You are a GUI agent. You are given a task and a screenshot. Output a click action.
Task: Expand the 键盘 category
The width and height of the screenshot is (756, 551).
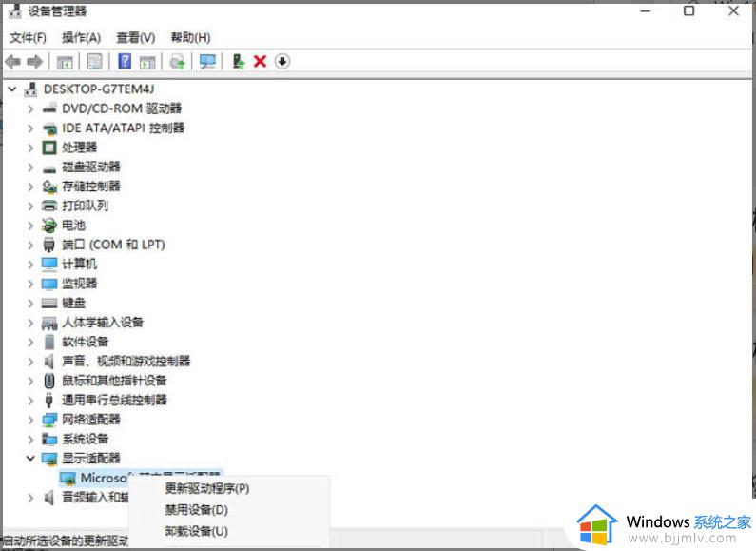(30, 303)
